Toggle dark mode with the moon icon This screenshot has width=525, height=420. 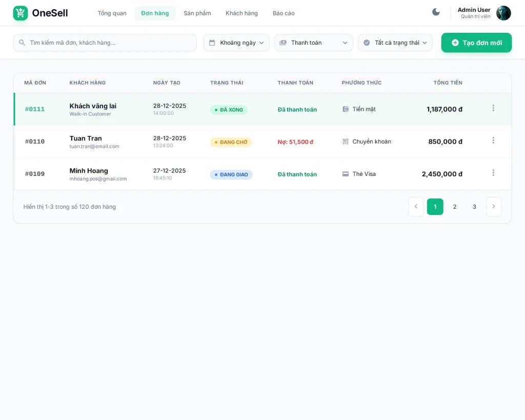tap(436, 12)
